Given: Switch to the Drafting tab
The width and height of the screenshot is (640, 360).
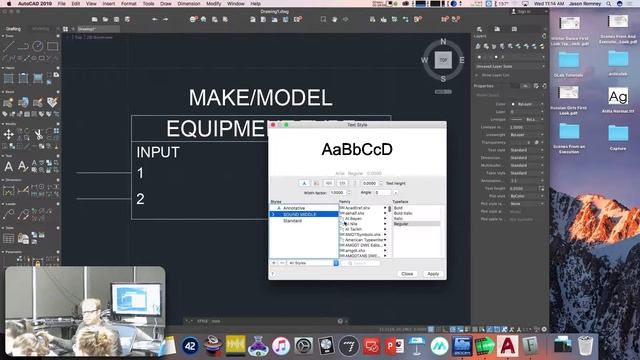Looking at the screenshot, I should pyautogui.click(x=13, y=29).
